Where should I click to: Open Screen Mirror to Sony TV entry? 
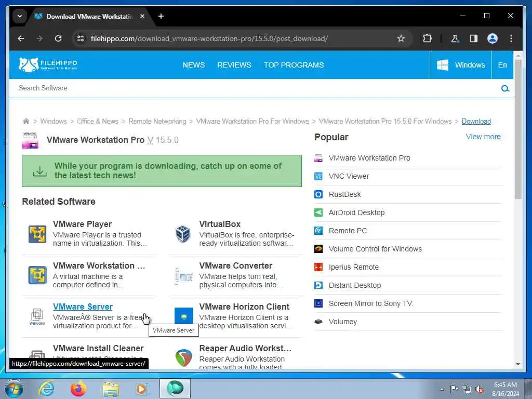370,303
